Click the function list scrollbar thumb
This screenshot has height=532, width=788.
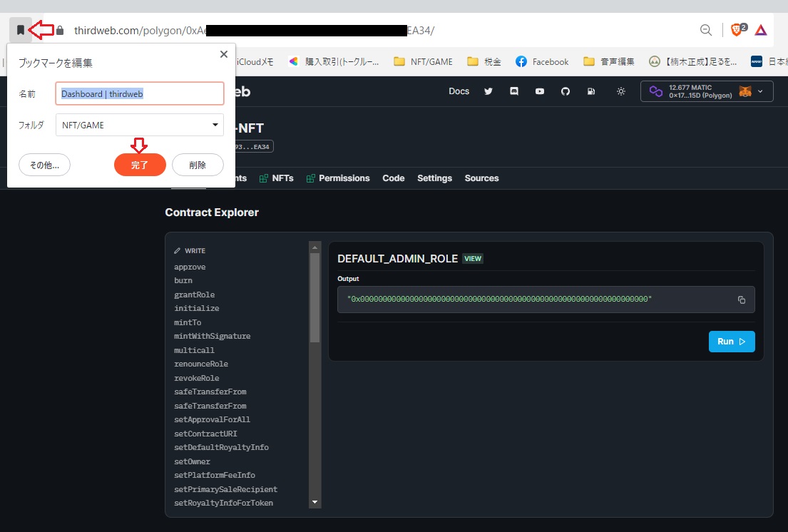click(315, 297)
